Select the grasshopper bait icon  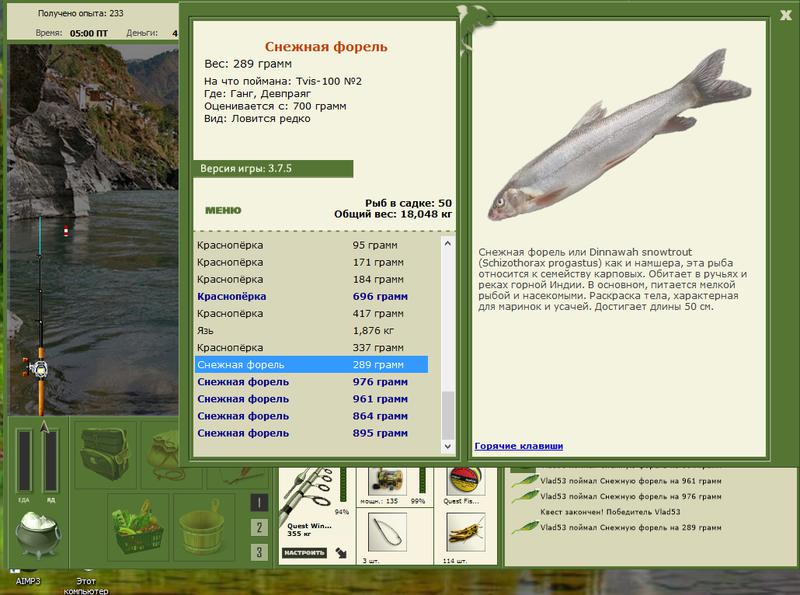coord(465,532)
